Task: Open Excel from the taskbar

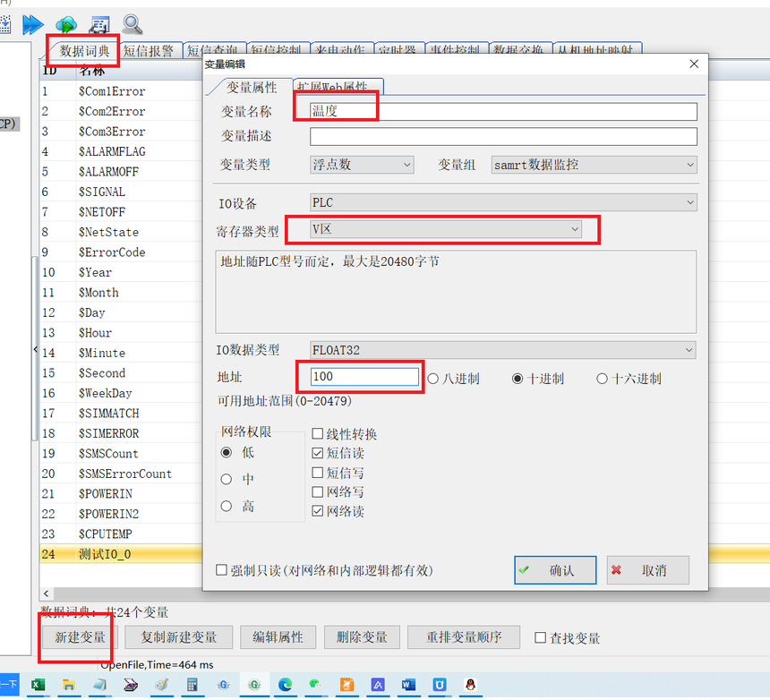Action: coord(38,684)
